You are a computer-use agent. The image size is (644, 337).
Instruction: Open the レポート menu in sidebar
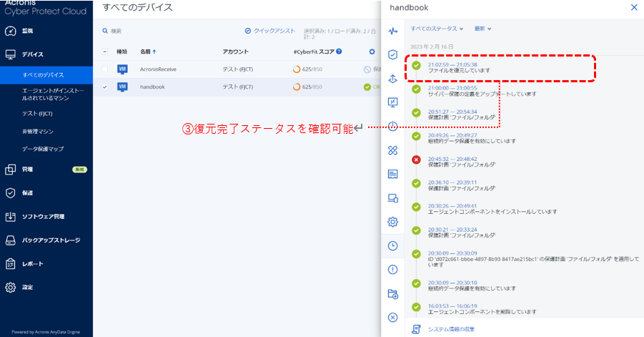(x=32, y=264)
